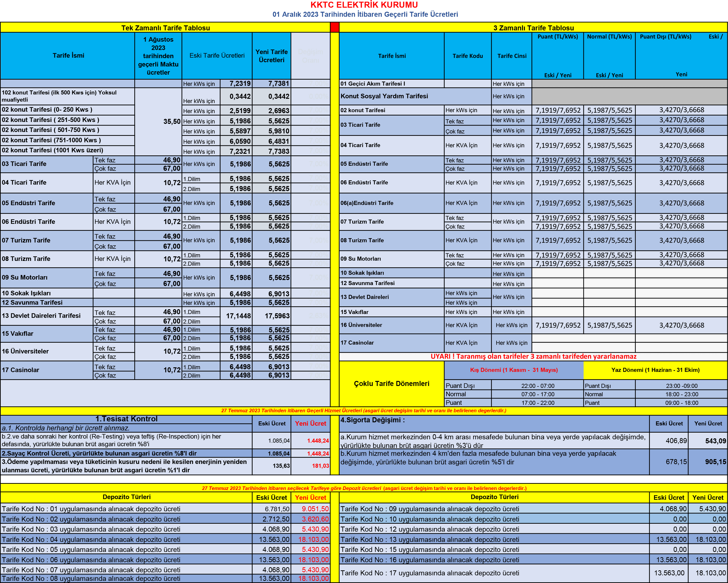Select 'Tarife Kod No : 01' deposit row

click(126, 509)
